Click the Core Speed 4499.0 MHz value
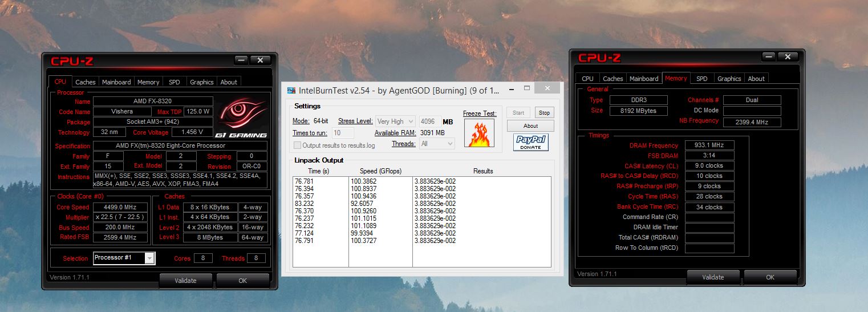 120,207
